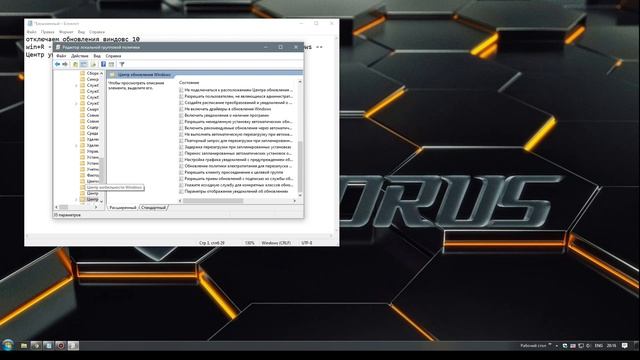The height and width of the screenshot is (360, 640).
Task: Select policy 'Разрешить клиенту присоединение к целевой группе'
Action: [x=231, y=172]
